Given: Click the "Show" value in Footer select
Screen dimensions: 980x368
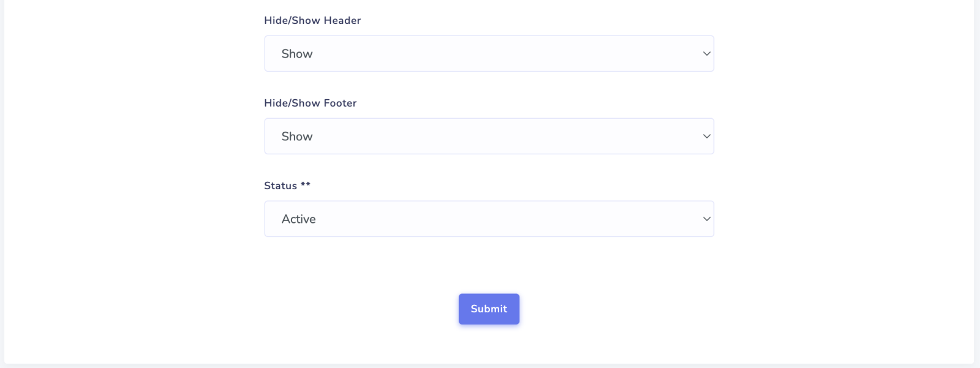Looking at the screenshot, I should pos(297,137).
